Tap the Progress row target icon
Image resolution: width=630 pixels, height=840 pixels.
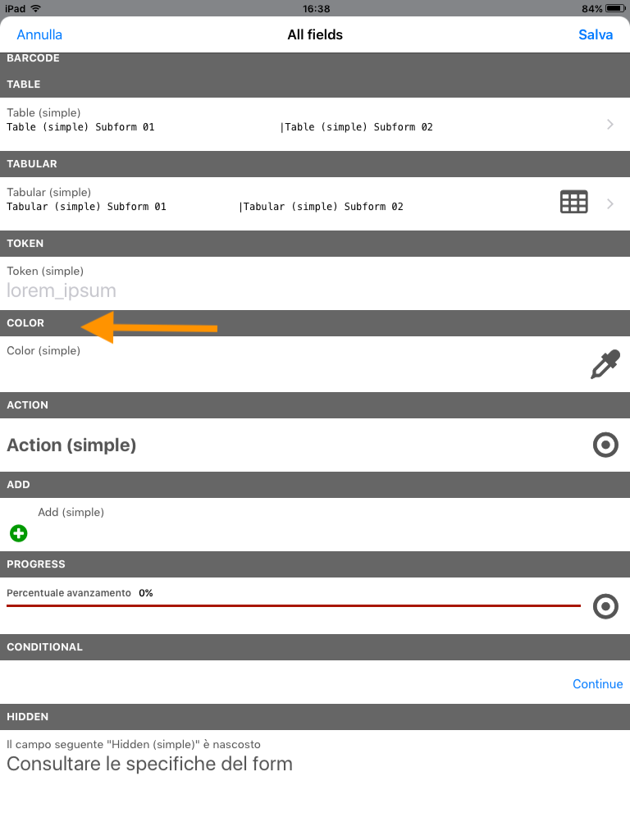(605, 606)
